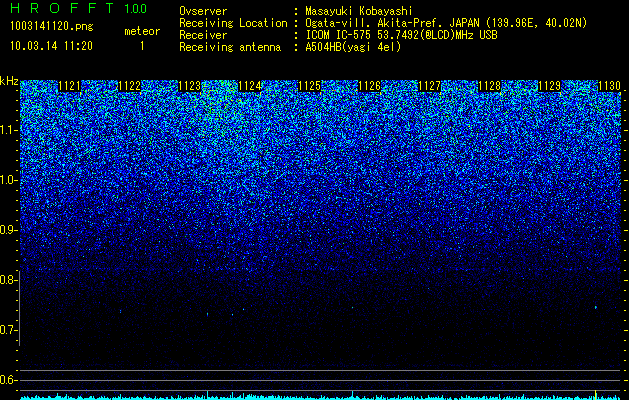Click the Ovserver label
This screenshot has height=400, width=629.
(203, 11)
